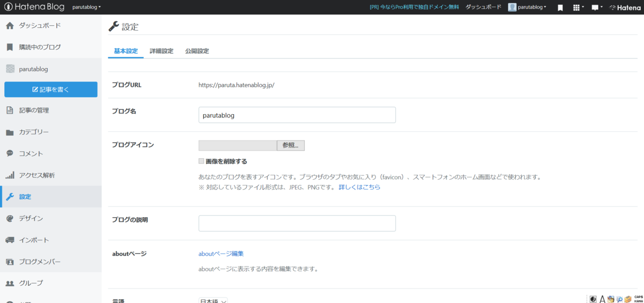Click the IME orange box icon
This screenshot has width=644, height=303.
click(x=628, y=299)
